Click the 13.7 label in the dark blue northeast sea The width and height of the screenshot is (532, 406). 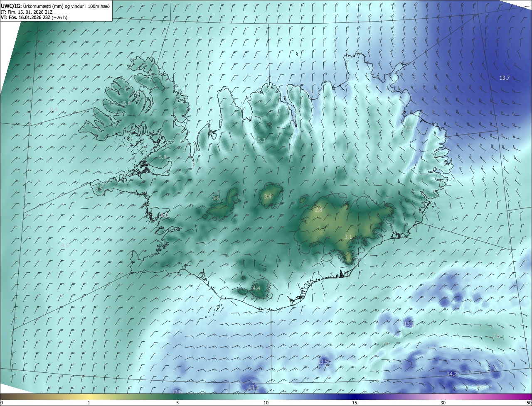click(x=505, y=78)
